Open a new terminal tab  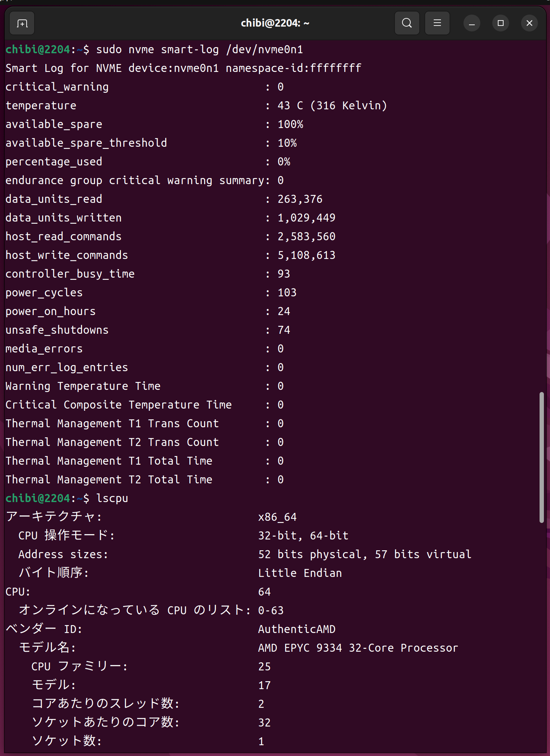click(22, 23)
